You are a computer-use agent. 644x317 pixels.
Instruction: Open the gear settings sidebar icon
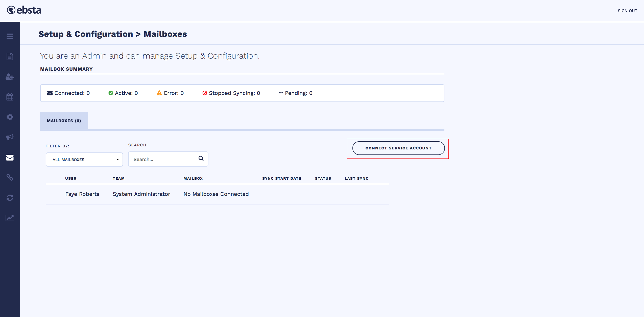[10, 117]
